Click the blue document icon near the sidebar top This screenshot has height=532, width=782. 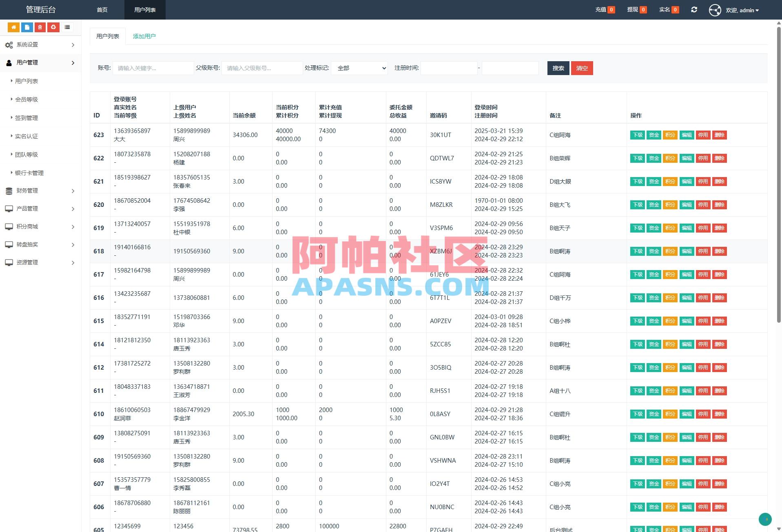point(27,27)
